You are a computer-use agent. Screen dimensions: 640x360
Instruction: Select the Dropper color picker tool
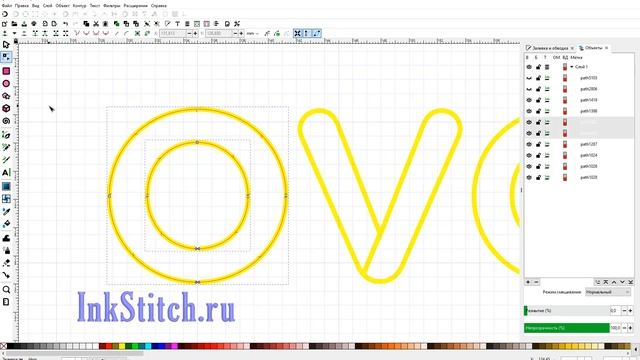pos(6,211)
